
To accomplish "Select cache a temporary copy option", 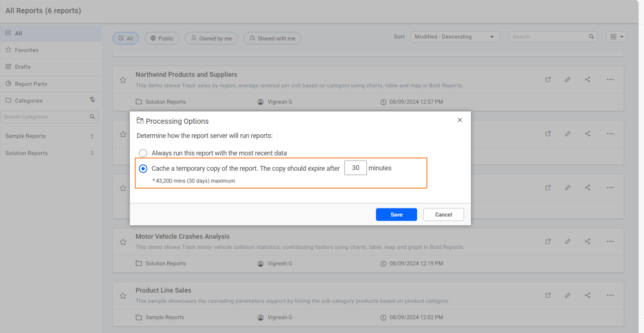I will 143,168.
